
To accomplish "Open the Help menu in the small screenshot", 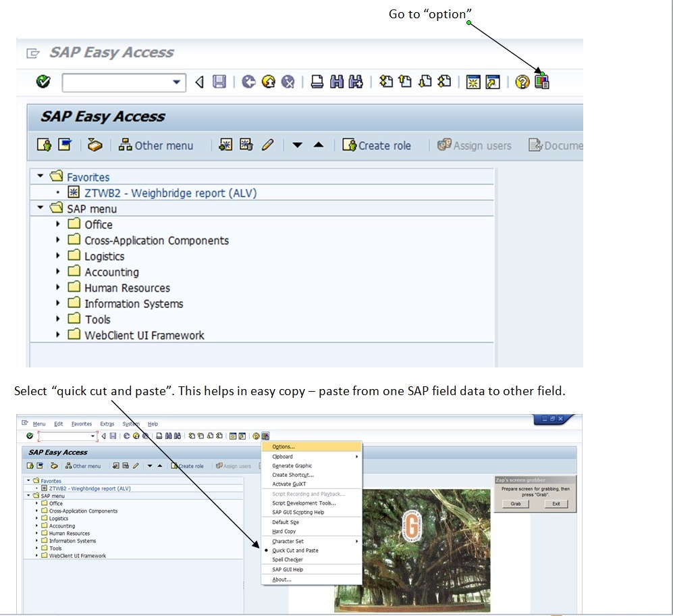I will [x=153, y=423].
